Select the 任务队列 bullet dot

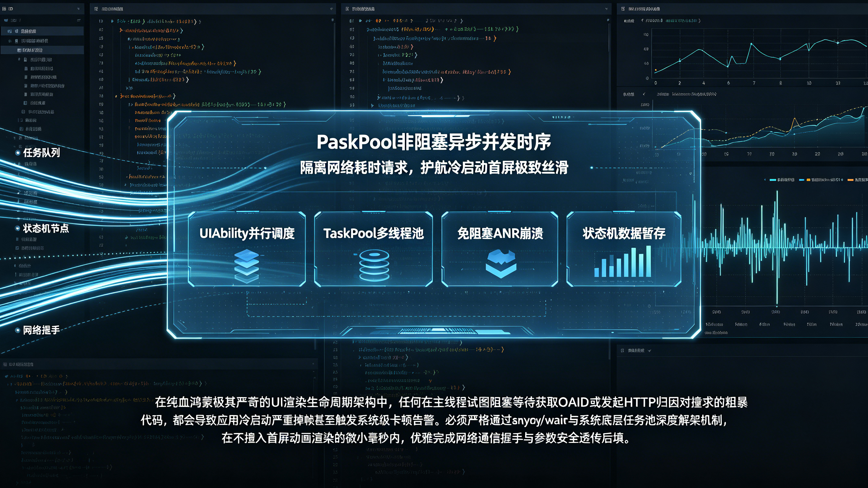tap(17, 153)
